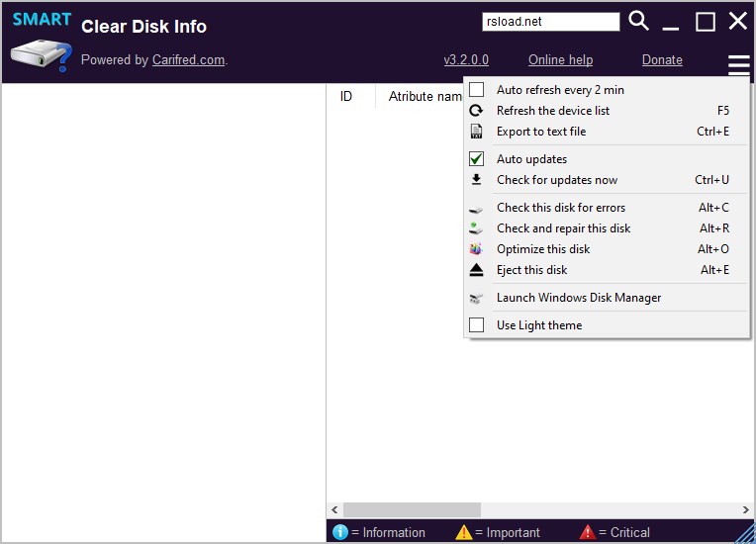756x544 pixels.
Task: Close the Clear Disk Info window
Action: click(737, 21)
